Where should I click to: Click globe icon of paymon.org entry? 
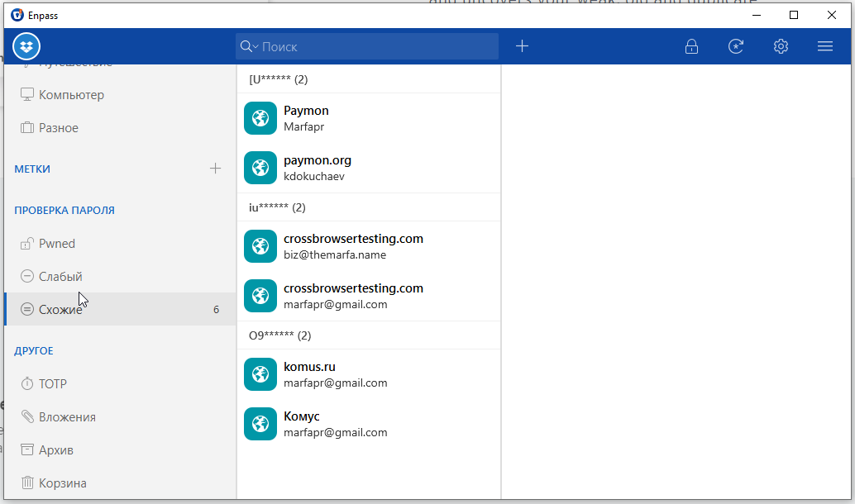click(x=260, y=168)
